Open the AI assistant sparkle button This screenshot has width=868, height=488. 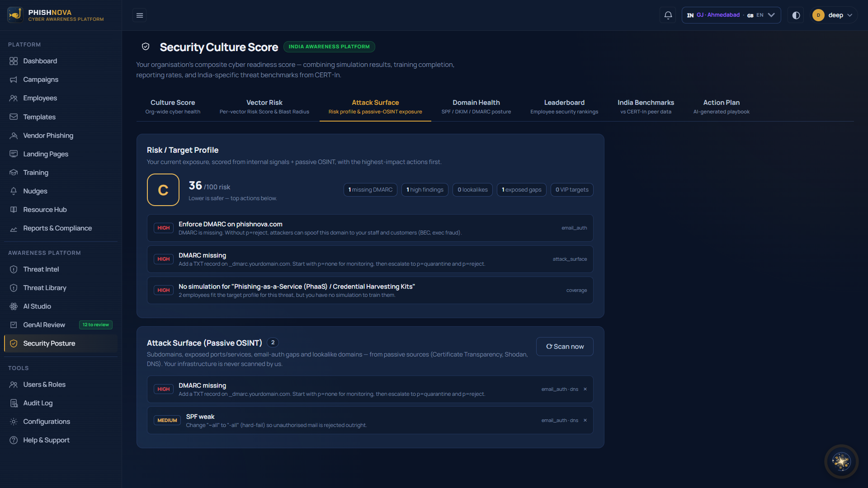(x=841, y=461)
